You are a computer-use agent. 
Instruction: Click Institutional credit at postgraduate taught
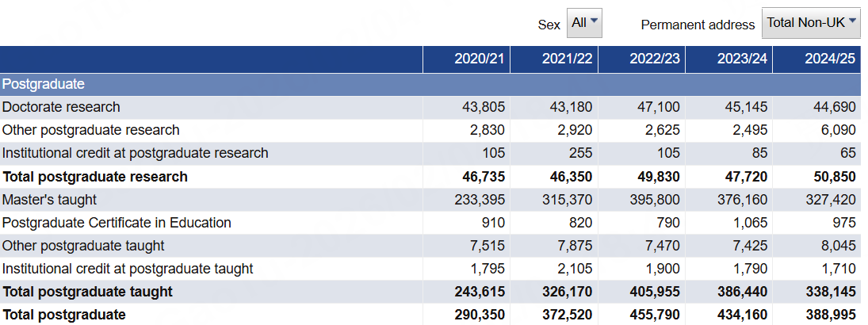(128, 269)
